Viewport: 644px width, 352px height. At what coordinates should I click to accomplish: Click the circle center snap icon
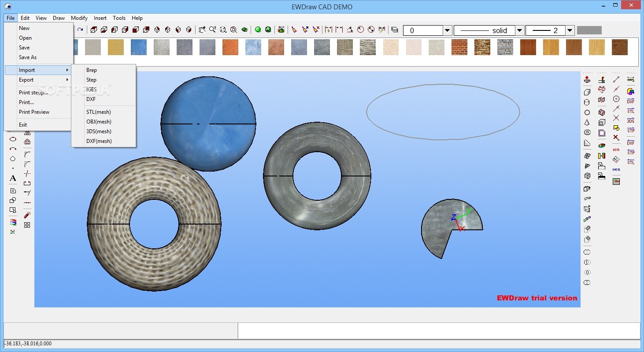pyautogui.click(x=616, y=99)
